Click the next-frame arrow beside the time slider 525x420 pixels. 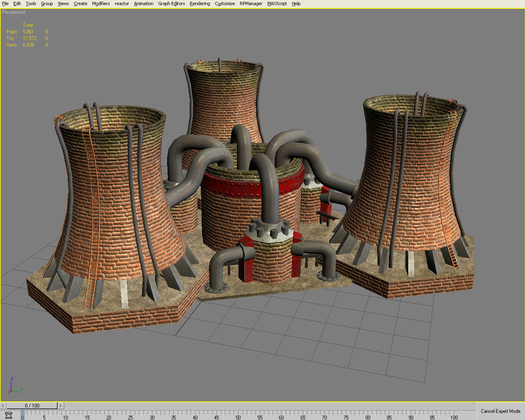[x=61, y=405]
